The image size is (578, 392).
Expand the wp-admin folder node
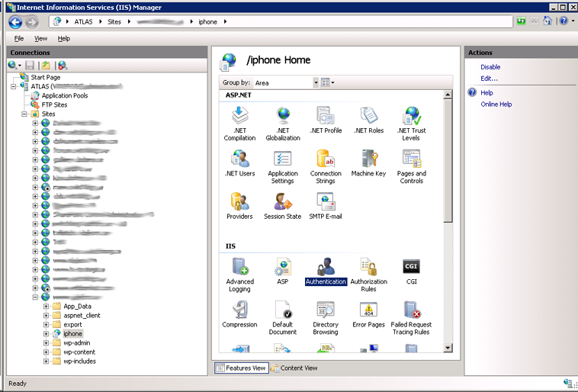(x=46, y=343)
